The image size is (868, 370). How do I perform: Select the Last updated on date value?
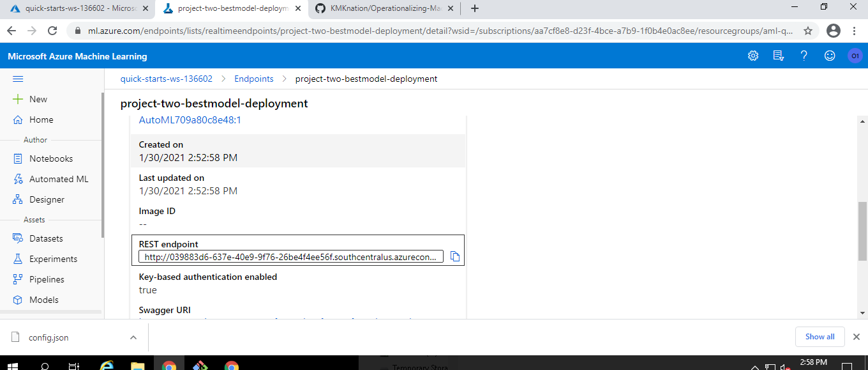(x=188, y=190)
